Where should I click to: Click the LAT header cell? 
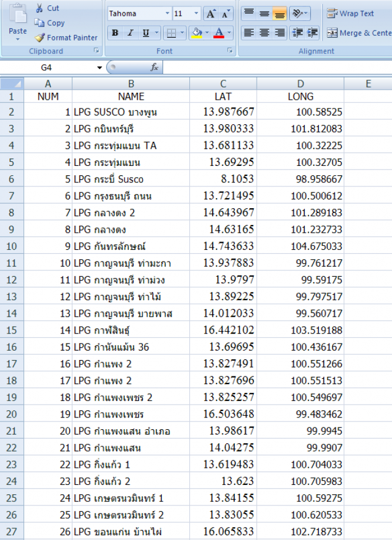(x=223, y=96)
